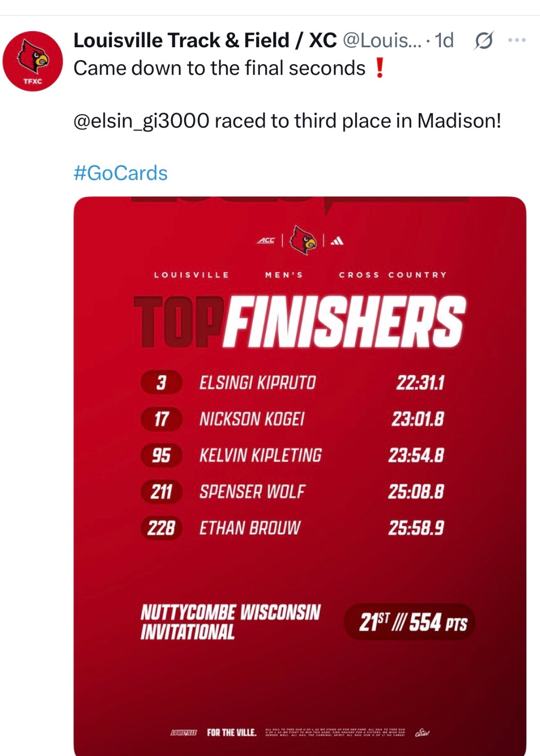540x756 pixels.
Task: Open Louisville Track & Field profile avatar
Action: pos(33,61)
